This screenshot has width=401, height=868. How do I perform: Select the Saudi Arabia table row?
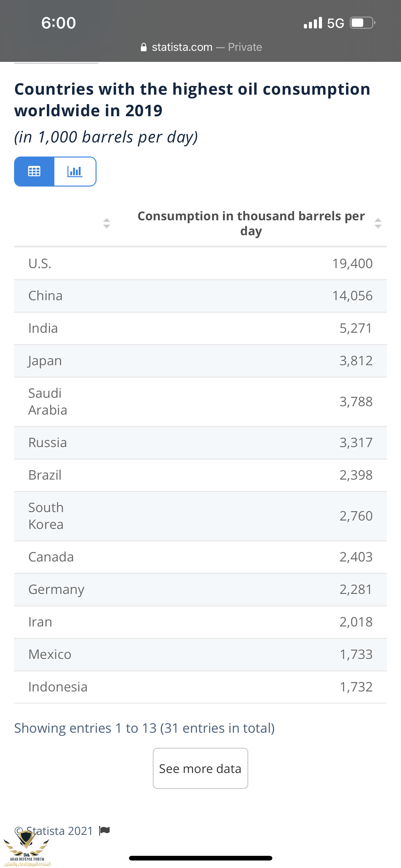200,402
